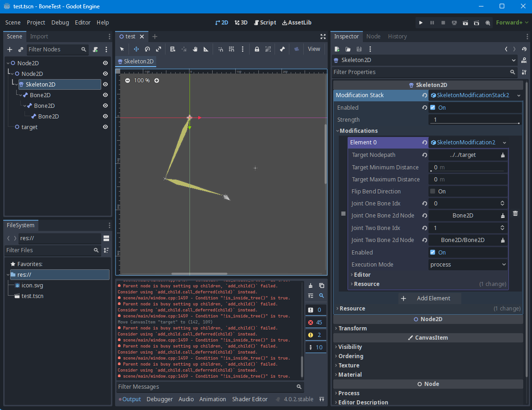Screen dimensions: 532x410
Task: Click the Add Element button
Action: pos(429,298)
